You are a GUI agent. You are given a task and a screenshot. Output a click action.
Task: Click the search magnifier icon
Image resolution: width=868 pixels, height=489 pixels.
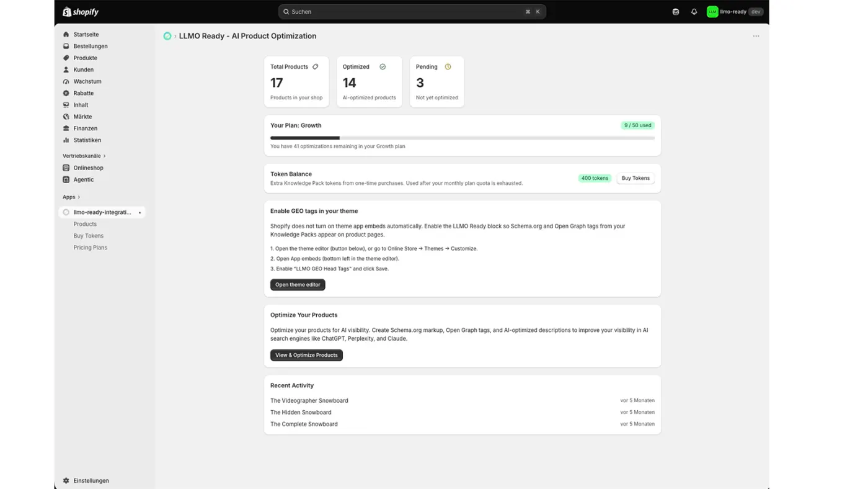286,12
